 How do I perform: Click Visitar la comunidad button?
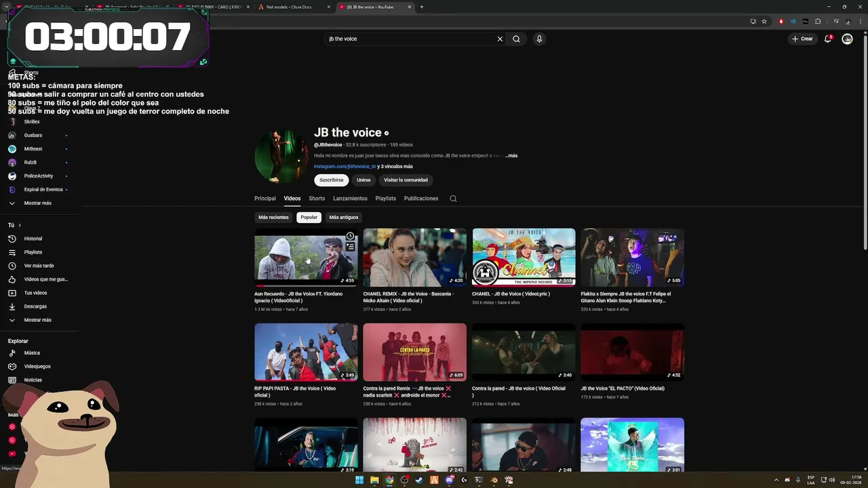pyautogui.click(x=406, y=180)
